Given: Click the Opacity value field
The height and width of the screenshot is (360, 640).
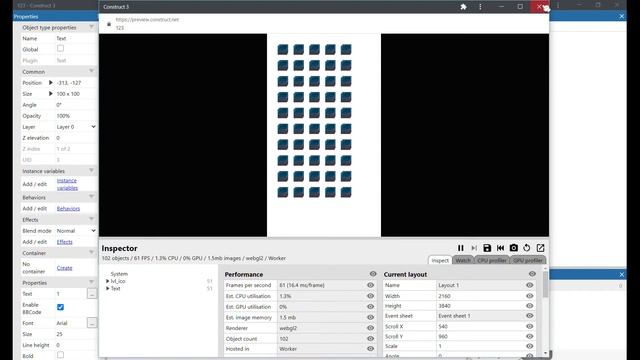Looking at the screenshot, I should point(76,116).
